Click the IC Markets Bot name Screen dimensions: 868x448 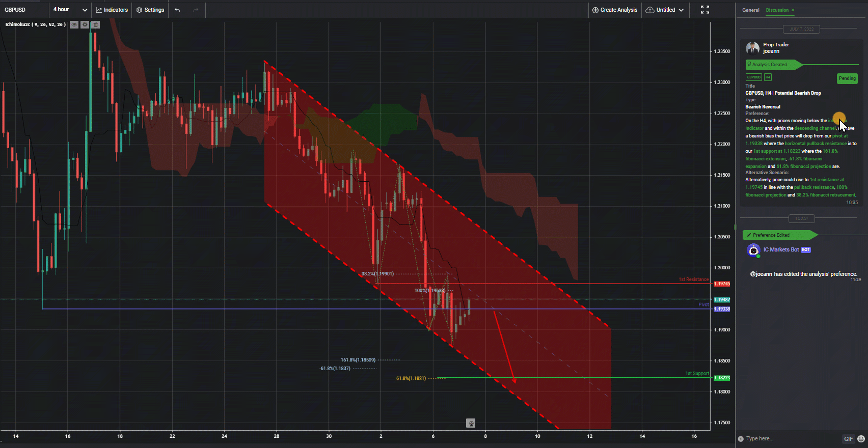781,249
